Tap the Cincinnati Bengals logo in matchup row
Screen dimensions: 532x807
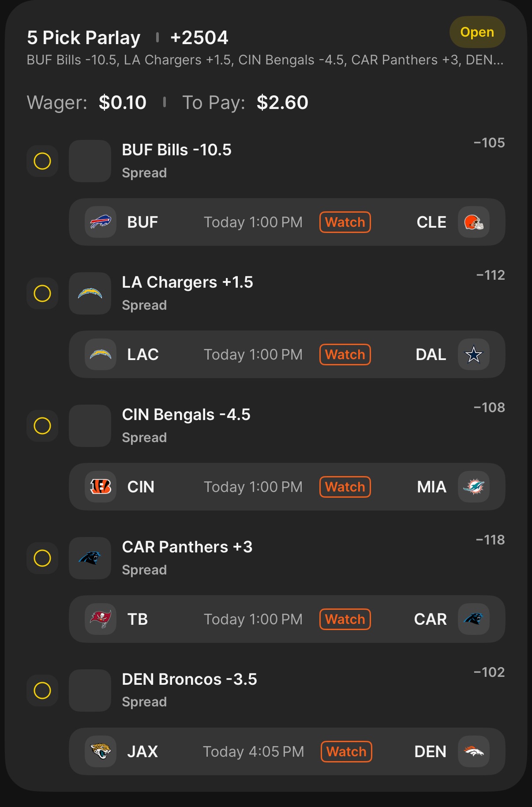click(101, 487)
